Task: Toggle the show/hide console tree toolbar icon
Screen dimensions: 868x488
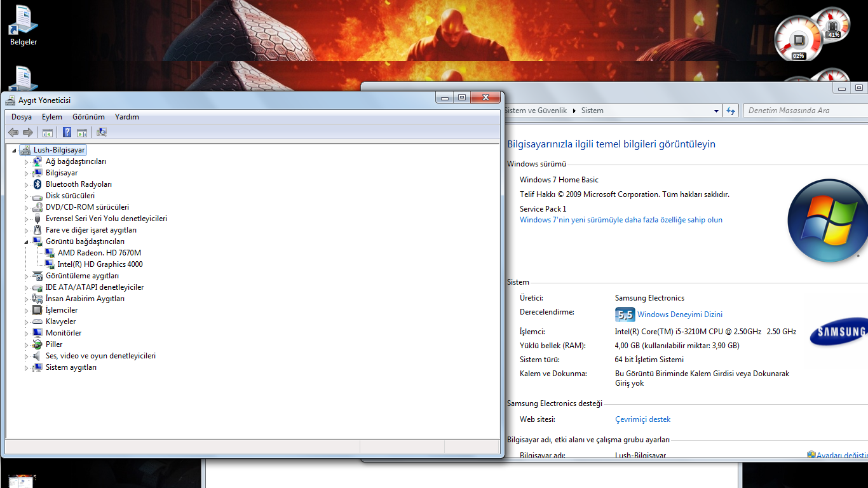Action: 47,132
